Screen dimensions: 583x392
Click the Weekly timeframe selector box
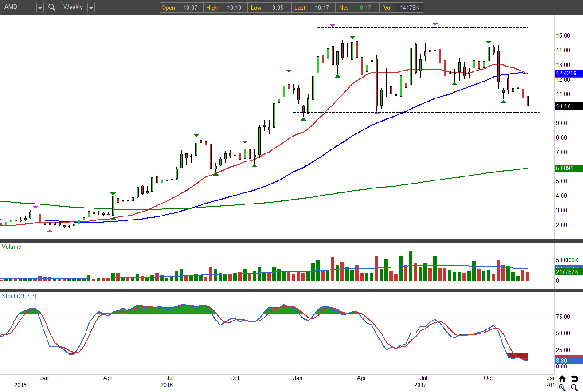74,8
